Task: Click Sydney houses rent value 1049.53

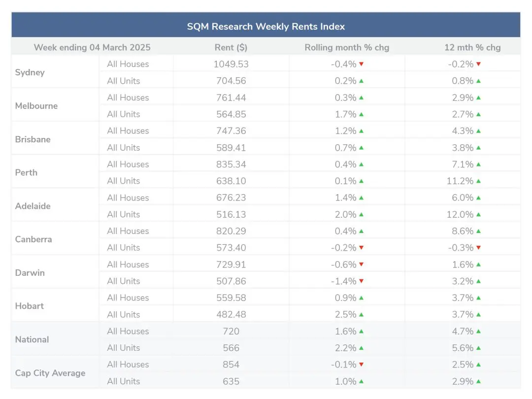Action: (231, 64)
